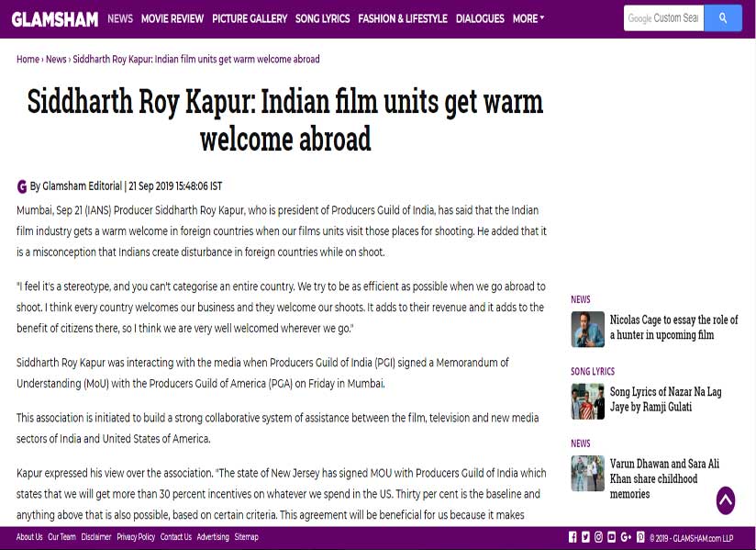Select SONG LYRICS menu item

coord(323,18)
